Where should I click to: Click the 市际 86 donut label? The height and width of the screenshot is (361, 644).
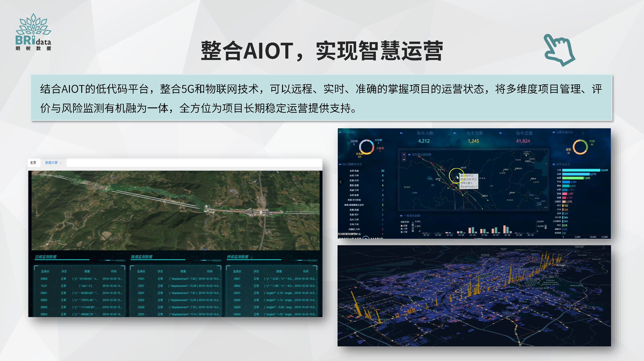[x=592, y=143]
